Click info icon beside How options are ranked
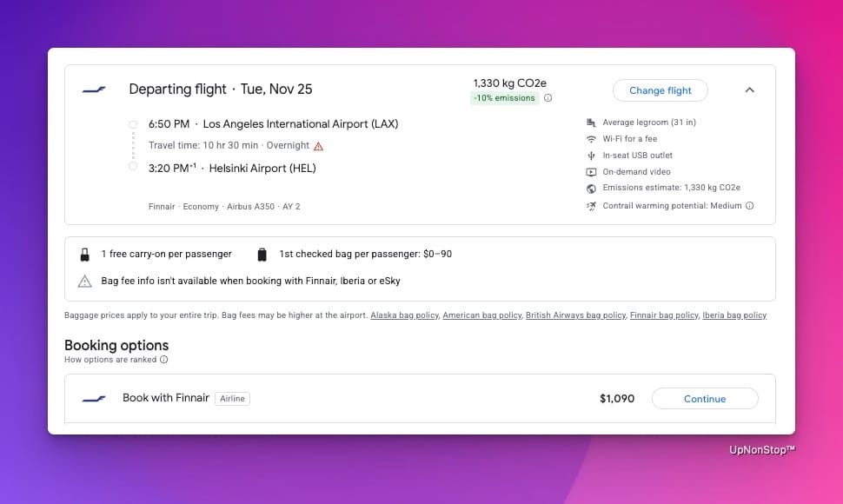This screenshot has width=843, height=504. coord(164,360)
